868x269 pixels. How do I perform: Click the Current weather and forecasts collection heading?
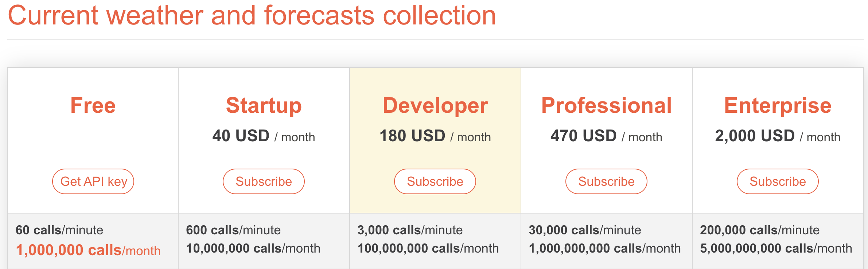[252, 15]
